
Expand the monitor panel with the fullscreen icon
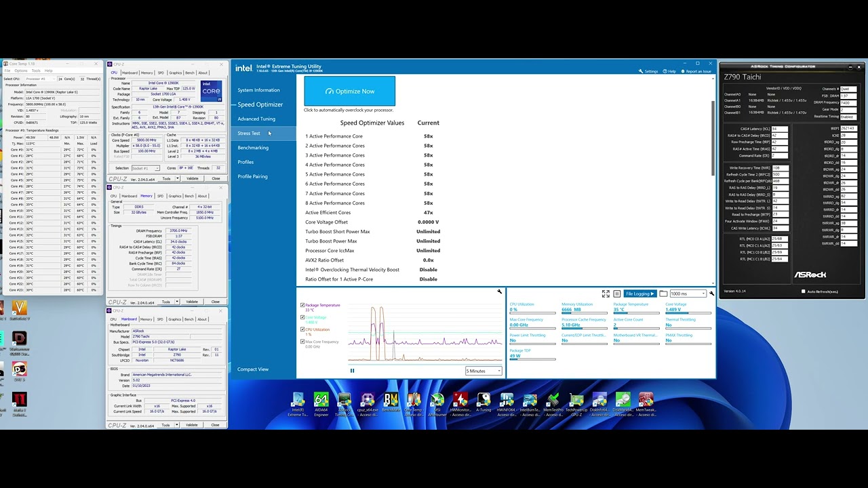pyautogui.click(x=606, y=293)
